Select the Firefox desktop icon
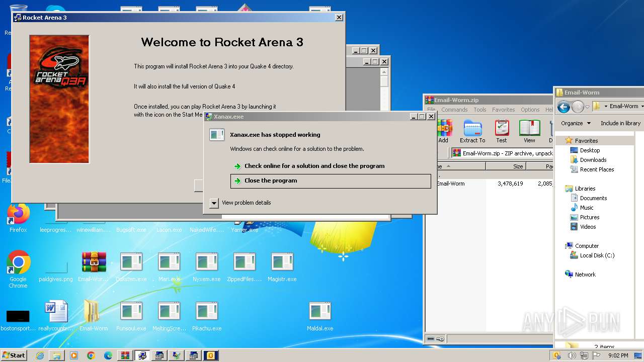This screenshot has width=644, height=362. [19, 218]
